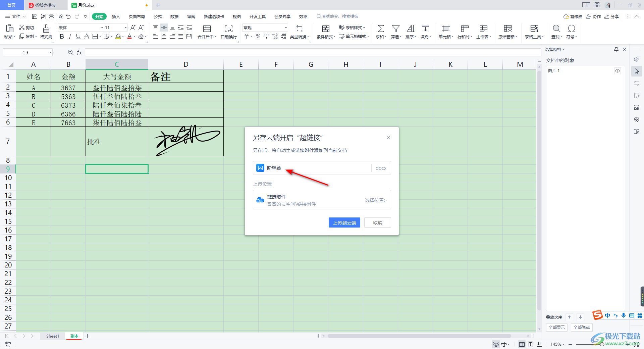The height and width of the screenshot is (349, 644).
Task: Open the font size dropdown
Action: (126, 28)
